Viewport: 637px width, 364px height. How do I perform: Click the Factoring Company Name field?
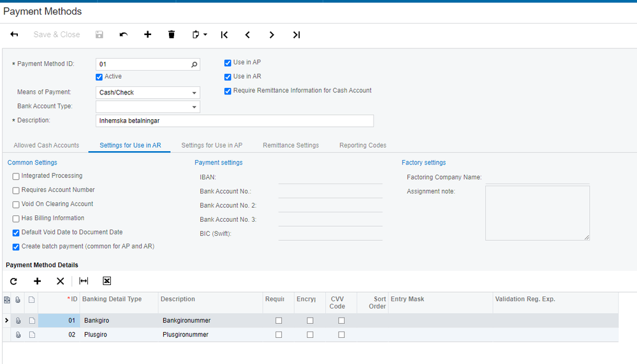(537, 177)
